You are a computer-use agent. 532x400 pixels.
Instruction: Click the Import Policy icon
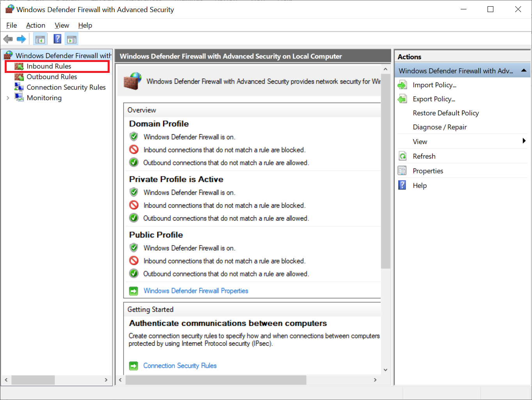(402, 85)
